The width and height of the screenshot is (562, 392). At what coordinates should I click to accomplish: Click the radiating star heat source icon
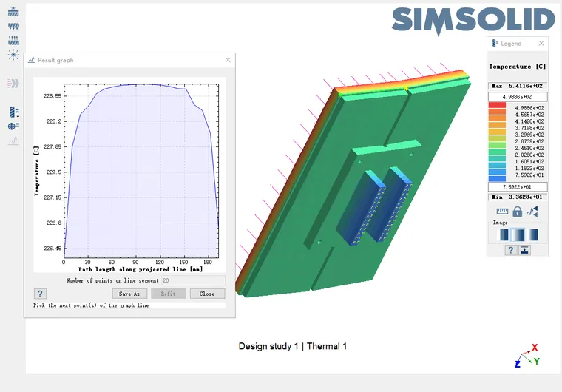13,55
